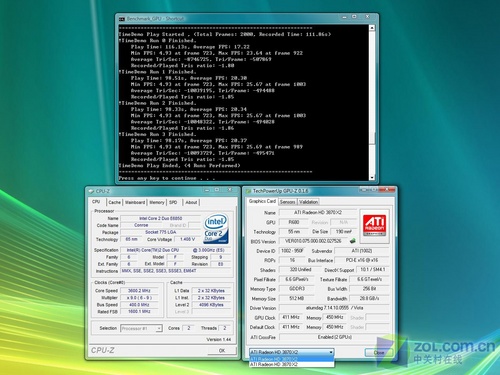Click the GPU Clock value 411 MHz

[291, 317]
